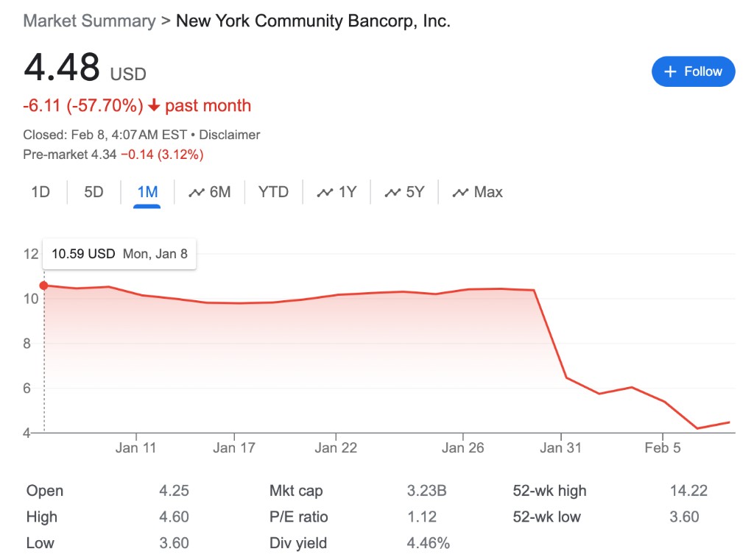Click the chart line near Feb 5

pyautogui.click(x=663, y=401)
